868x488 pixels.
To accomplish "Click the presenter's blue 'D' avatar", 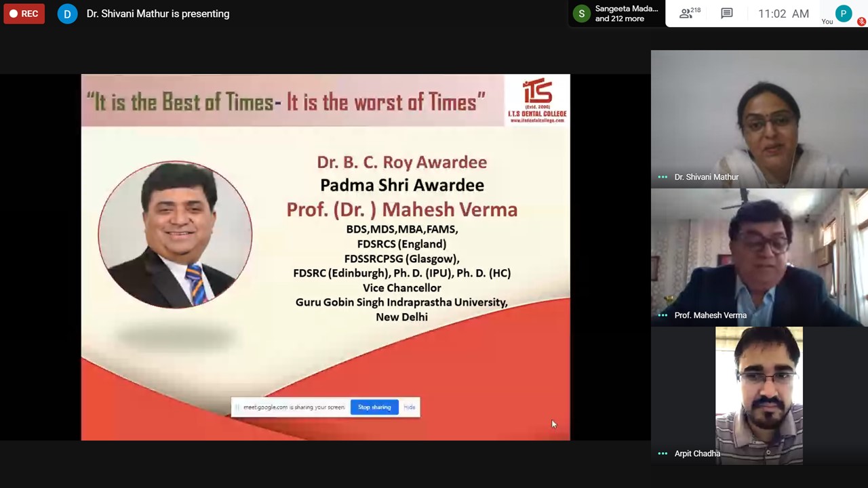I will (x=67, y=14).
